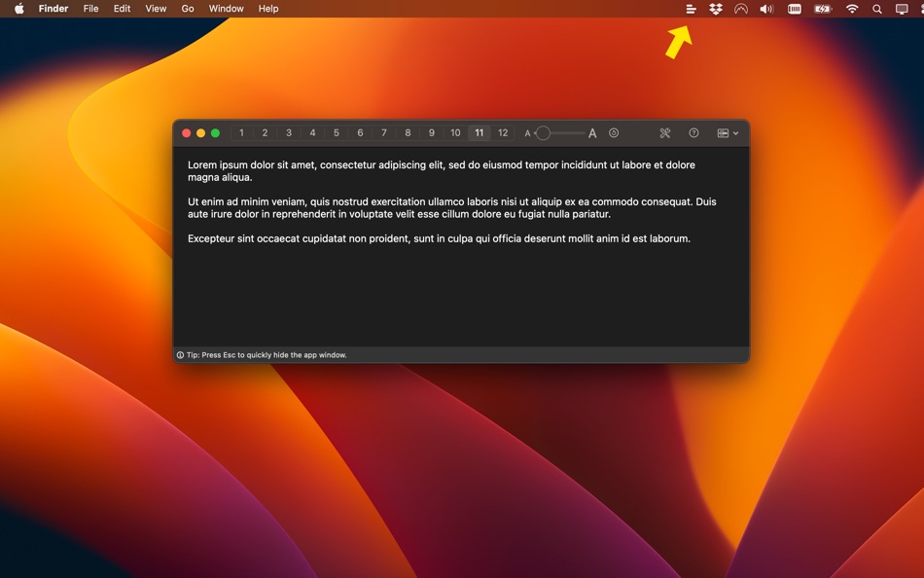Viewport: 924px width, 578px height.
Task: Click the barcode-style menu bar icon
Action: pos(795,9)
